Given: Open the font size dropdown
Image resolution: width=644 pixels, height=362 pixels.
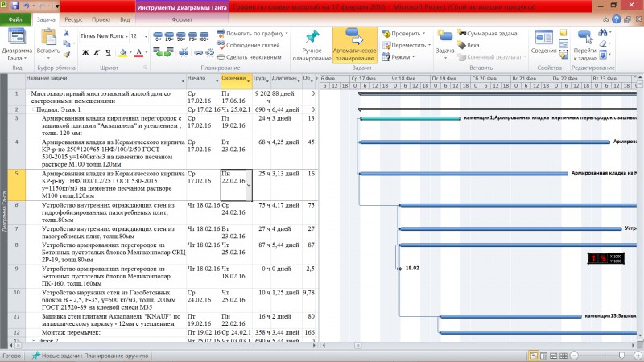Looking at the screenshot, I should click(x=146, y=36).
